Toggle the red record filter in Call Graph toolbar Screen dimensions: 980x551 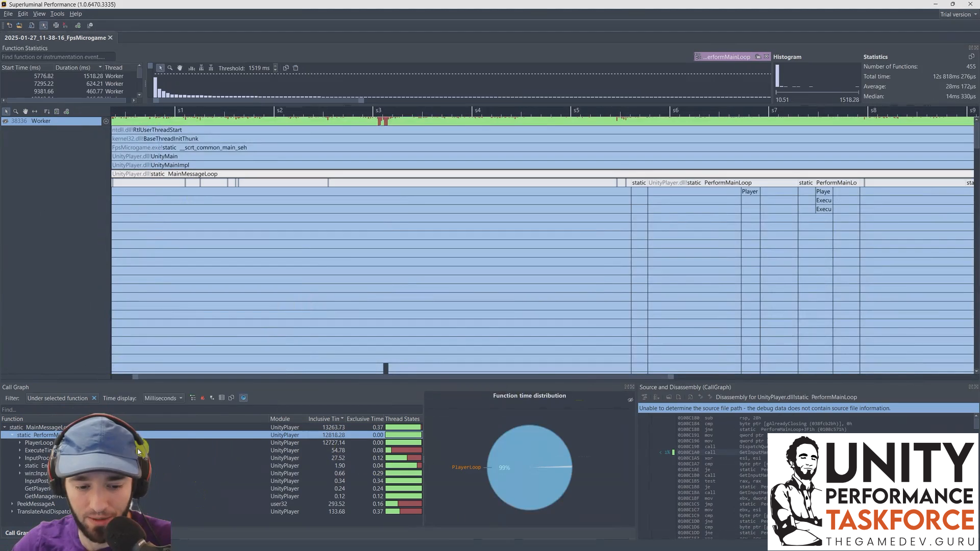[x=203, y=398]
